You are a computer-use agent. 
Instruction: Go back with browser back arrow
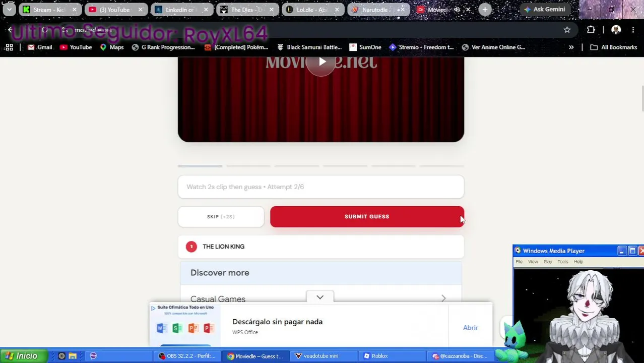(10, 30)
